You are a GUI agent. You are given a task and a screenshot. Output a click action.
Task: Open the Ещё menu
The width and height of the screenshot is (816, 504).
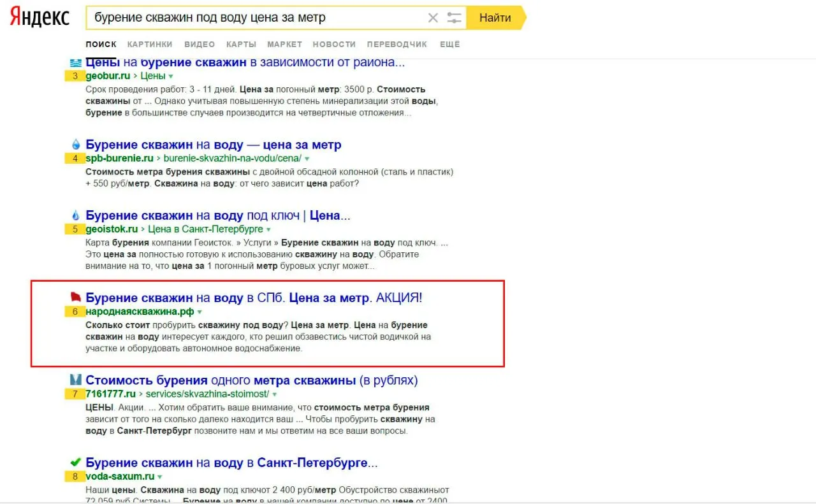coord(449,44)
